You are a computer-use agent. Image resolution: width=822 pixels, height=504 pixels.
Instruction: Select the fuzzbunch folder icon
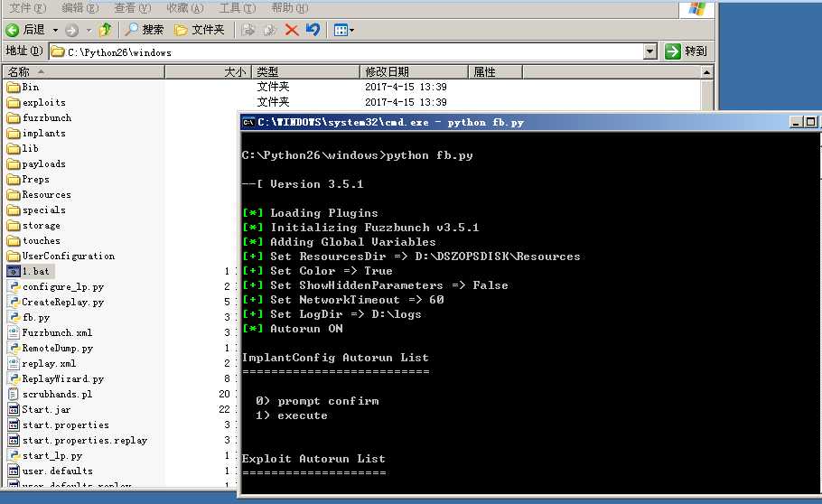[14, 118]
